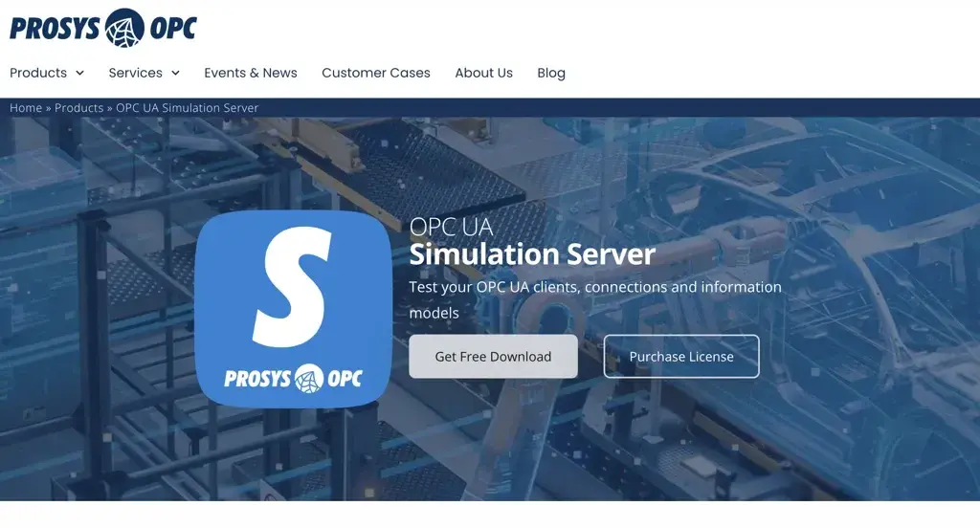
Task: Click the Simulation Server S app icon
Action: click(x=293, y=309)
